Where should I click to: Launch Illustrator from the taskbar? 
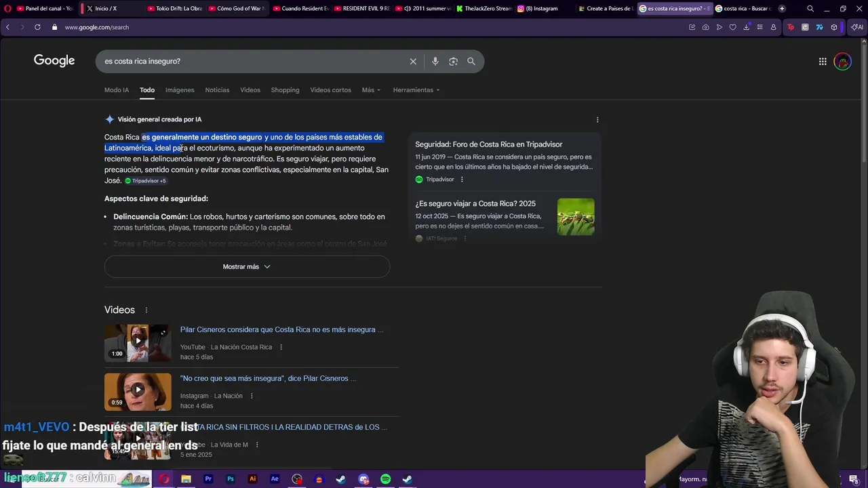tap(252, 479)
